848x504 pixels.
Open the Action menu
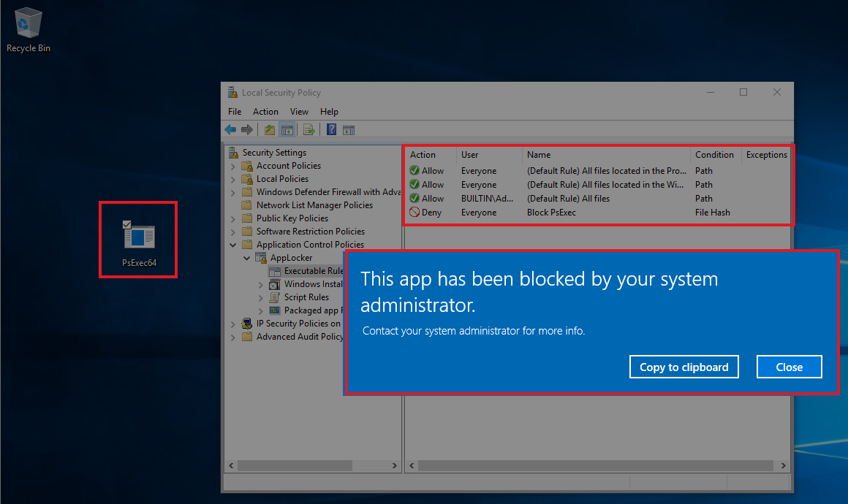265,111
